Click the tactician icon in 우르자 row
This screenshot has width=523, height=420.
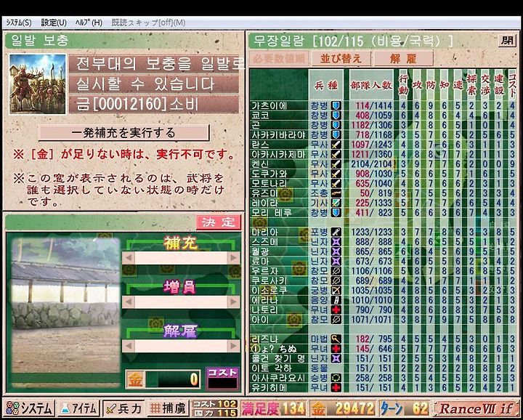pyautogui.click(x=336, y=270)
